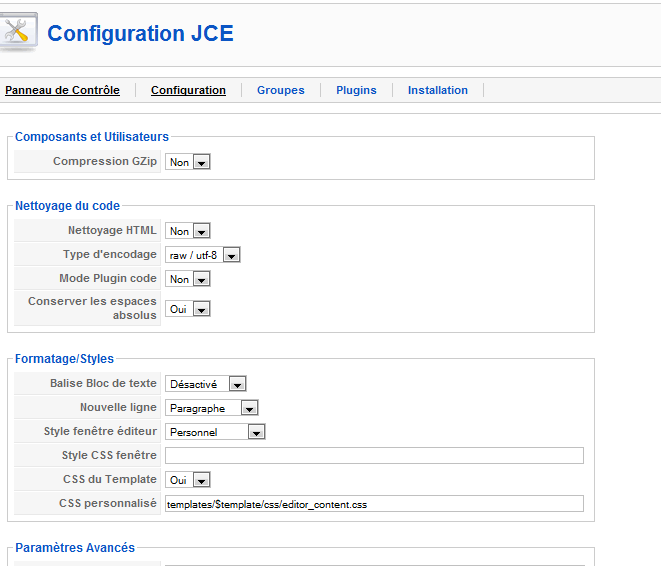
Task: Click the Style CSS fenêtre text field
Action: pyautogui.click(x=374, y=456)
